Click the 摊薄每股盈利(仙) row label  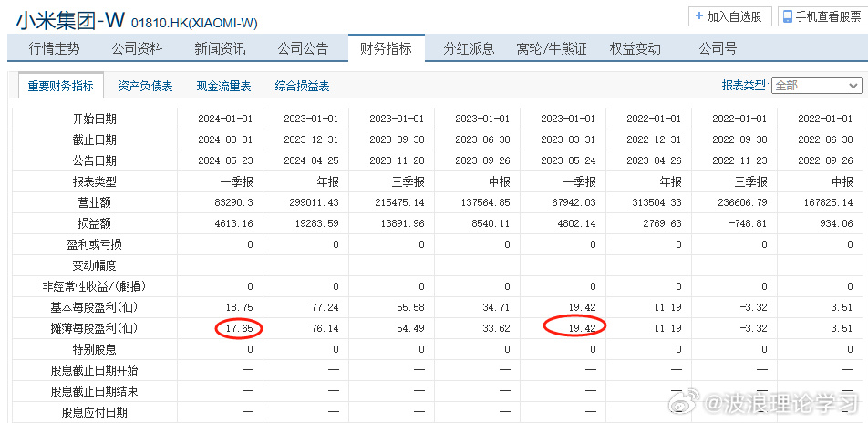coord(95,329)
